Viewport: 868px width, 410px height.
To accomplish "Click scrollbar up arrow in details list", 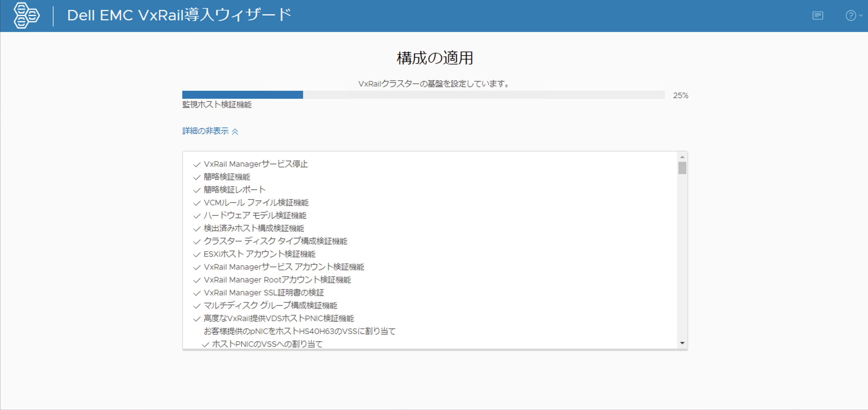I will pos(682,157).
